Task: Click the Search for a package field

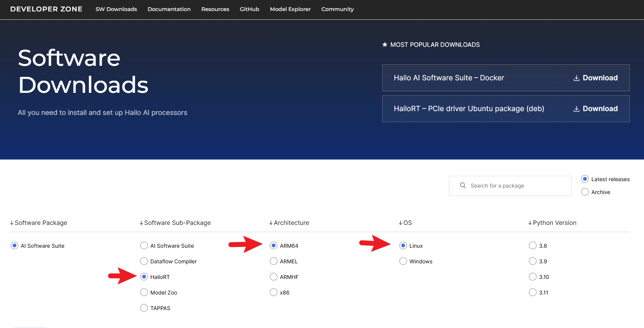Action: (x=510, y=186)
